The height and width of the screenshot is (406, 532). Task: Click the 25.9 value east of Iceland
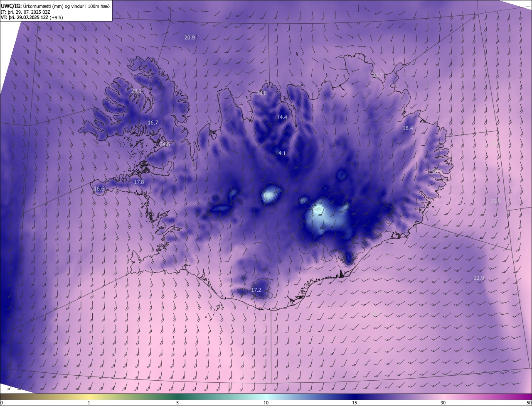[495, 201]
